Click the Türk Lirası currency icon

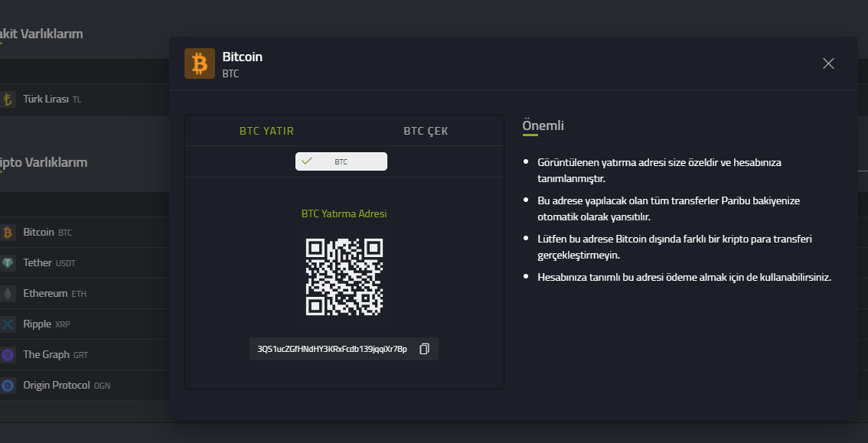coord(8,99)
